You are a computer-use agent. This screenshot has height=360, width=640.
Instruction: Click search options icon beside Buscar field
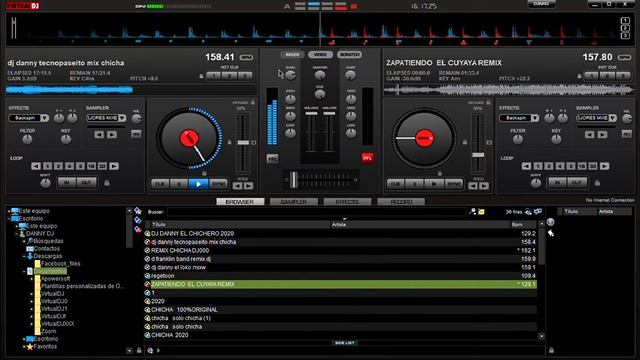coord(472,211)
